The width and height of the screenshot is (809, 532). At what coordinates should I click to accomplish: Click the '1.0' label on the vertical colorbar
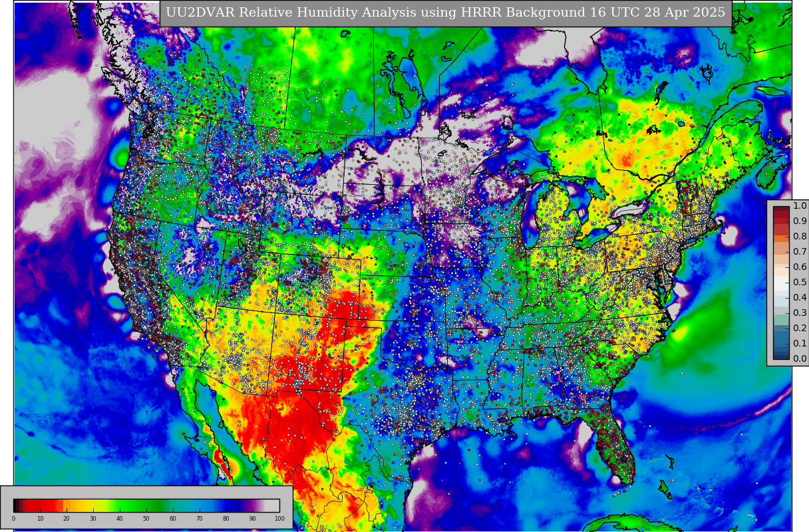(x=800, y=206)
